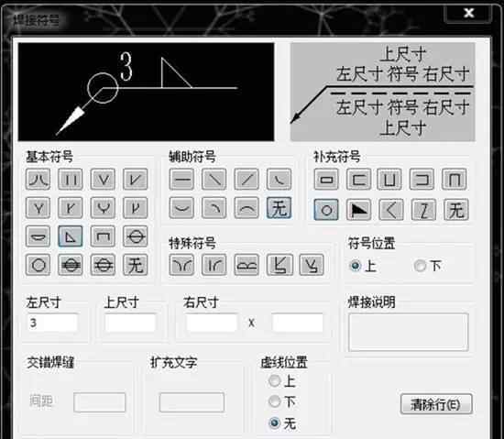Select the 无 option under 辅助符号
The image size is (504, 439).
click(279, 208)
